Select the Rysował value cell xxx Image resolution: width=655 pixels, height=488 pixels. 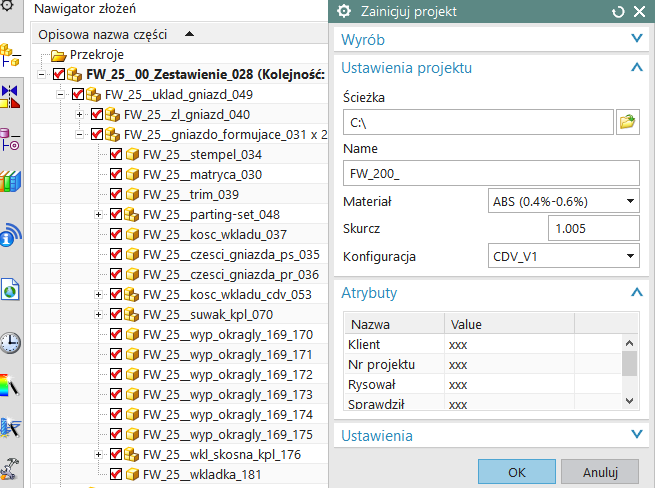click(x=509, y=384)
